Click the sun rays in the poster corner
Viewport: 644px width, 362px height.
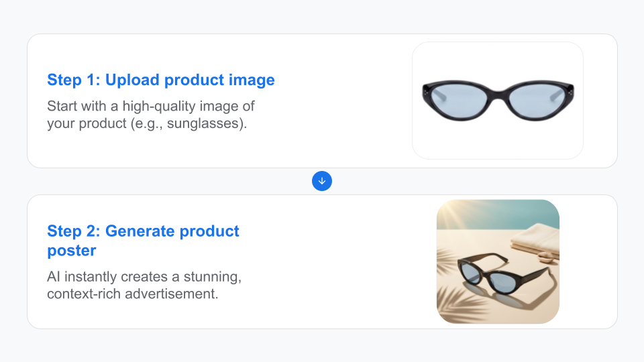[451, 215]
